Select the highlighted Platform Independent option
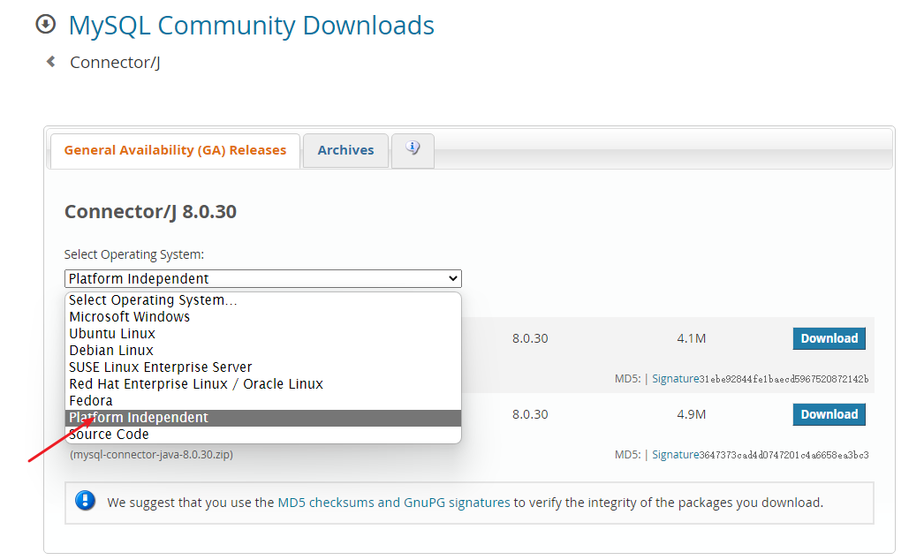 139,418
